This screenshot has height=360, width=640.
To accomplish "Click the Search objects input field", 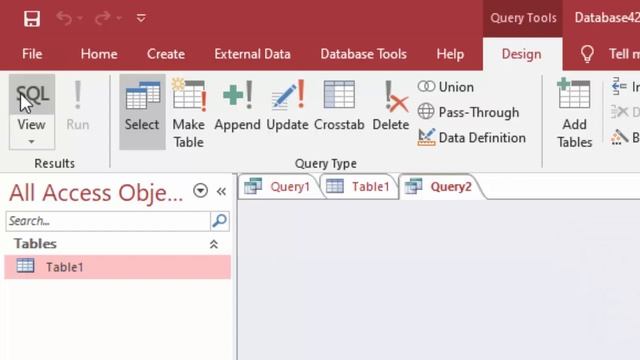I will 108,221.
